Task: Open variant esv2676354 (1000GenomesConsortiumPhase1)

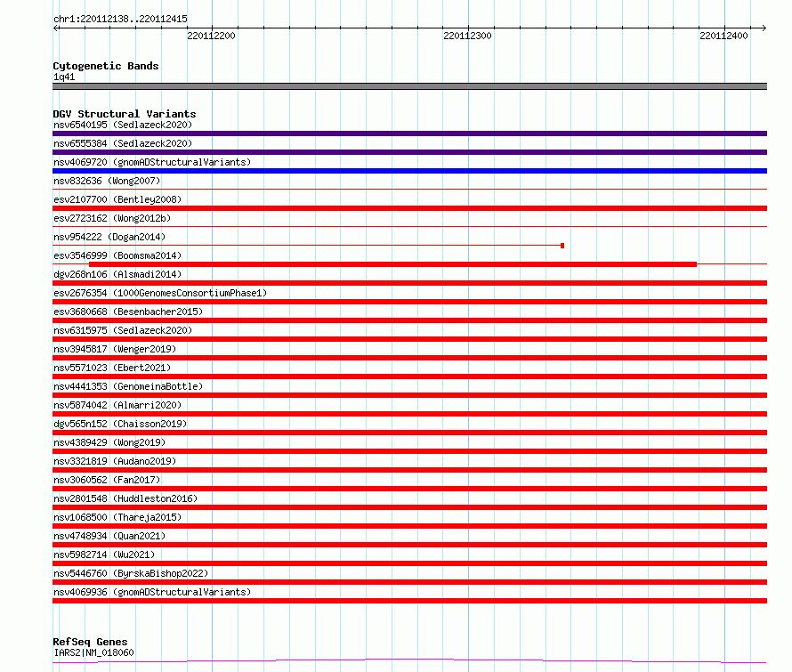Action: pyautogui.click(x=160, y=293)
